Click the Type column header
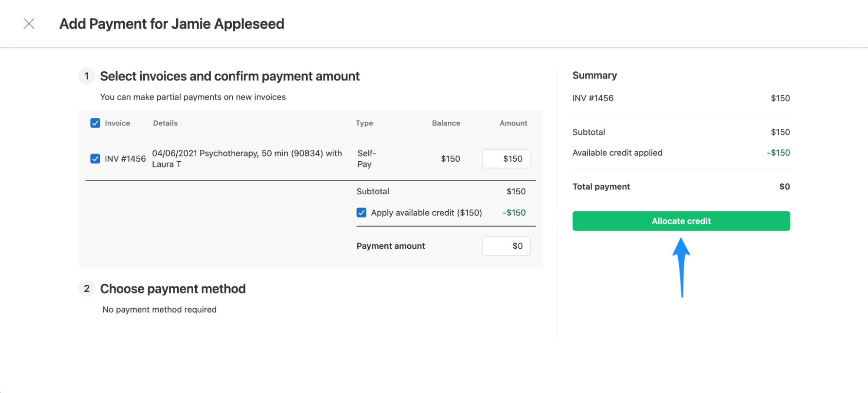 [x=364, y=123]
